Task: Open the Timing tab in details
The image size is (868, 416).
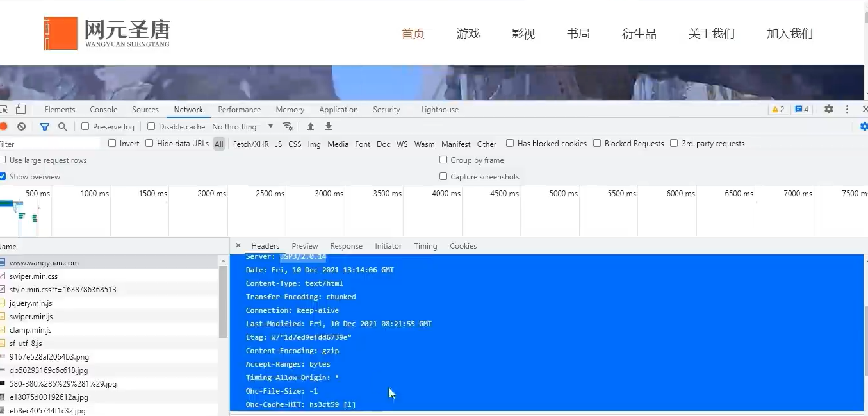Action: coord(425,246)
